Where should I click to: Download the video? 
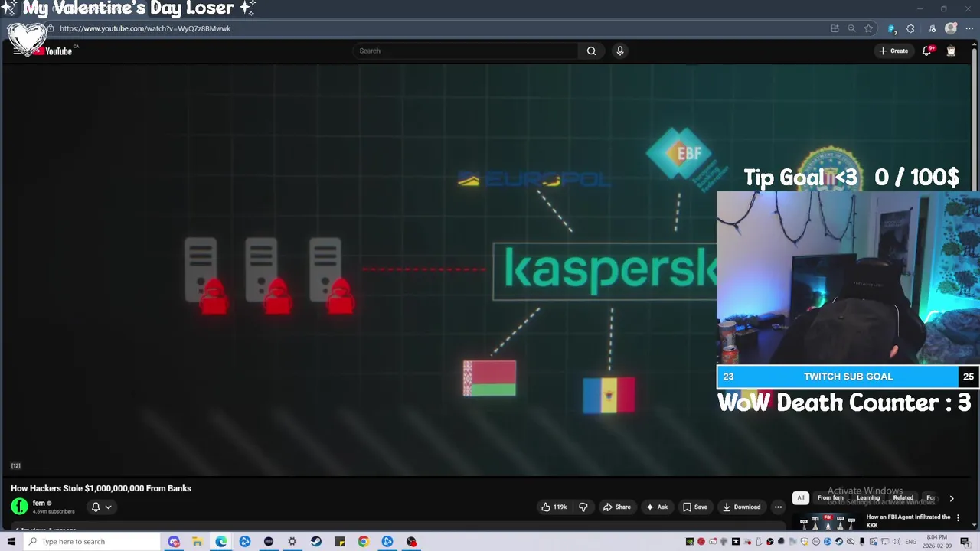(x=742, y=507)
